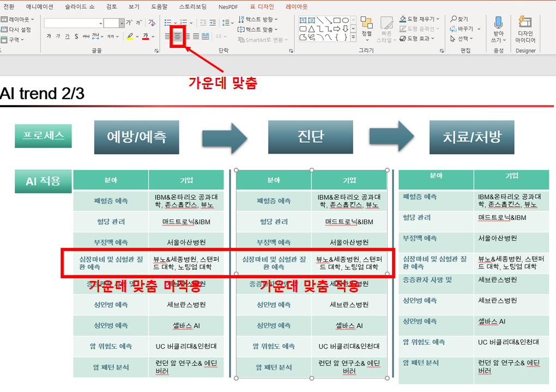Open the 글꼴 font dialog launcher
The height and width of the screenshot is (392, 556).
(x=156, y=51)
